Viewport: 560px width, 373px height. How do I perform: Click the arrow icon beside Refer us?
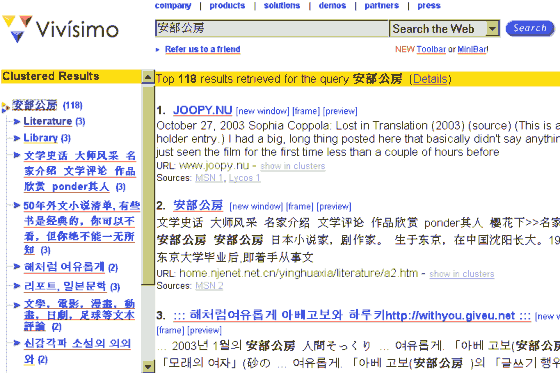pos(158,50)
